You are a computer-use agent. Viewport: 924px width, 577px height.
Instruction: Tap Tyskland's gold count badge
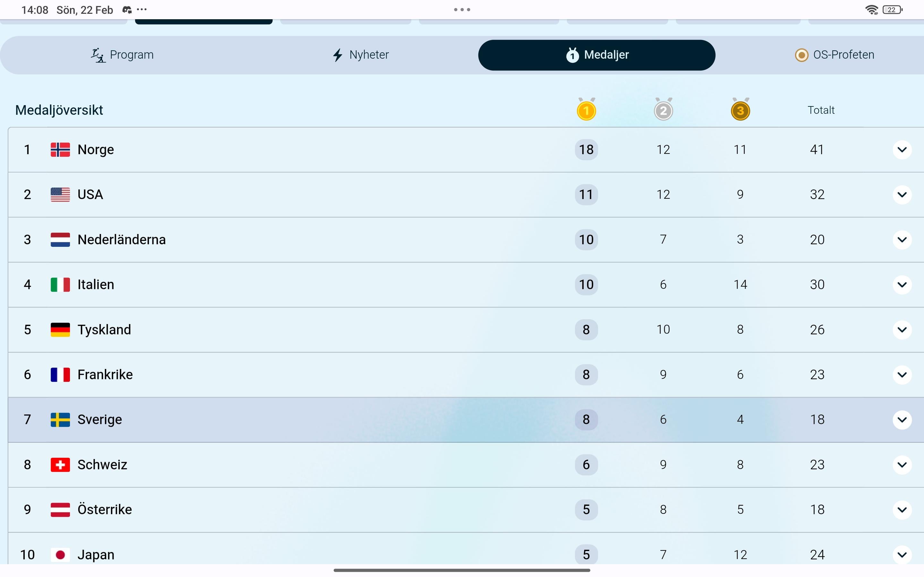click(x=586, y=329)
